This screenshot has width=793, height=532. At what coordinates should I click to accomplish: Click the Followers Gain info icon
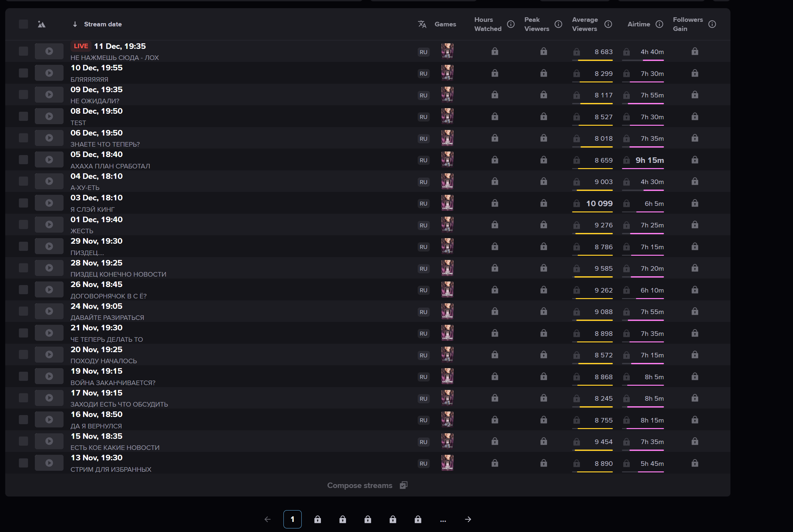coord(712,24)
